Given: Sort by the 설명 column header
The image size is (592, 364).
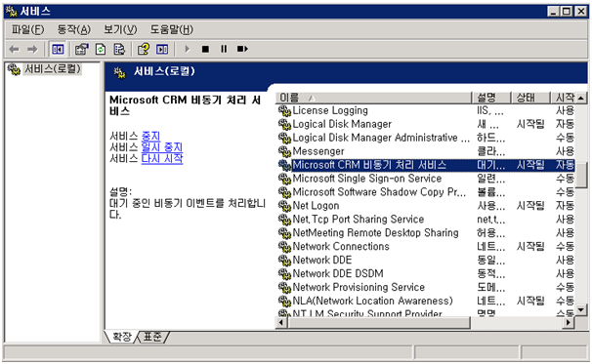Looking at the screenshot, I should (x=491, y=98).
